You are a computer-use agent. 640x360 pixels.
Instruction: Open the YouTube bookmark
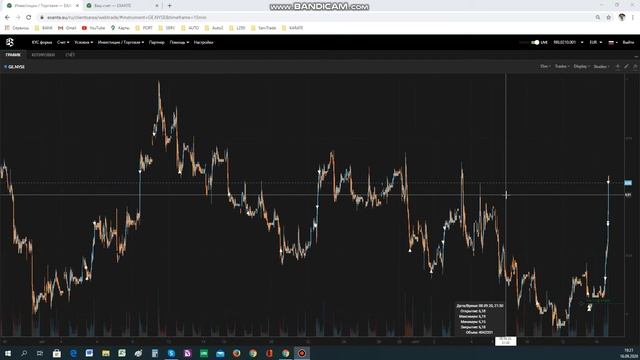tap(93, 28)
